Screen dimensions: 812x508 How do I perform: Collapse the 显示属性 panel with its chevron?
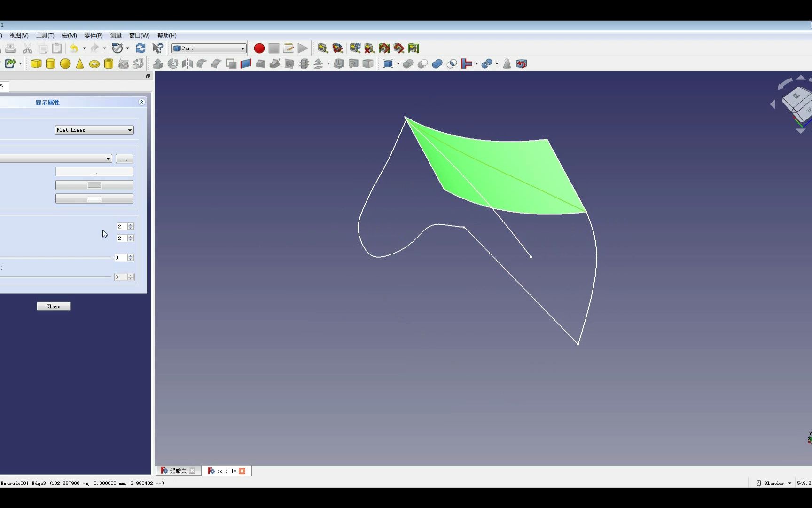tap(141, 102)
